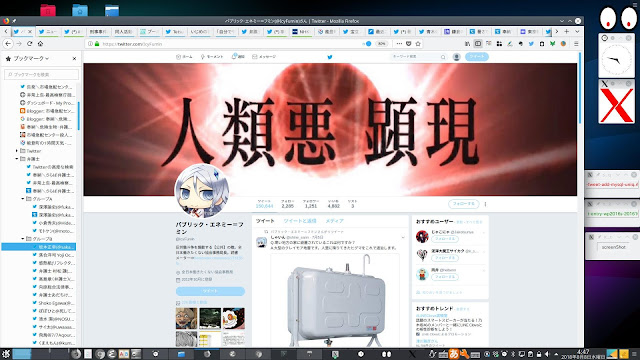Click the Japanese input あ tray icon

pos(453,354)
